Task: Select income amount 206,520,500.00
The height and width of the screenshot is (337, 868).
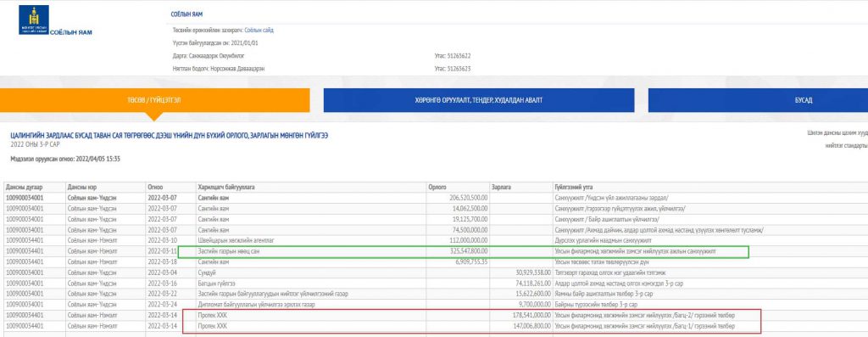Action: click(468, 197)
